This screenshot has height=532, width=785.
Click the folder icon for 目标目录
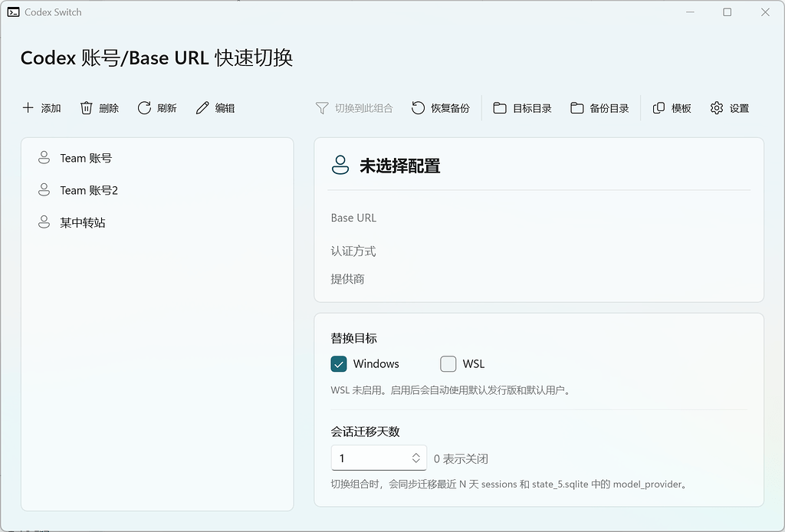tap(500, 107)
